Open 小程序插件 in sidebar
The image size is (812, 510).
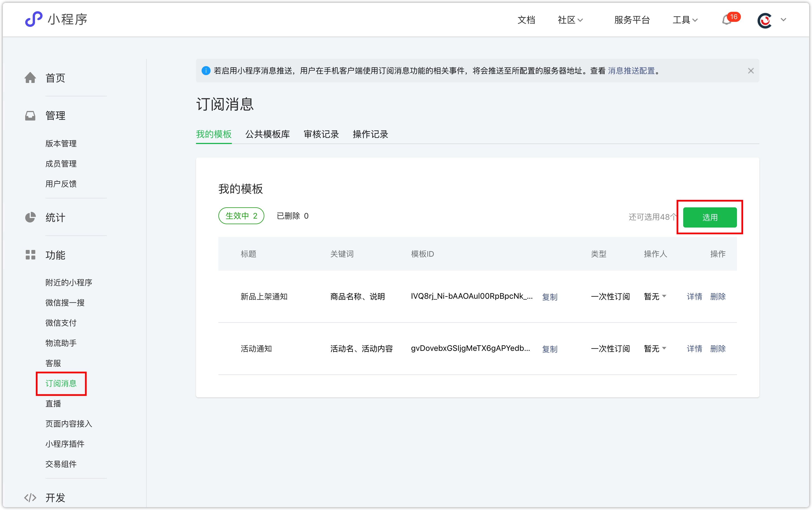click(x=65, y=444)
